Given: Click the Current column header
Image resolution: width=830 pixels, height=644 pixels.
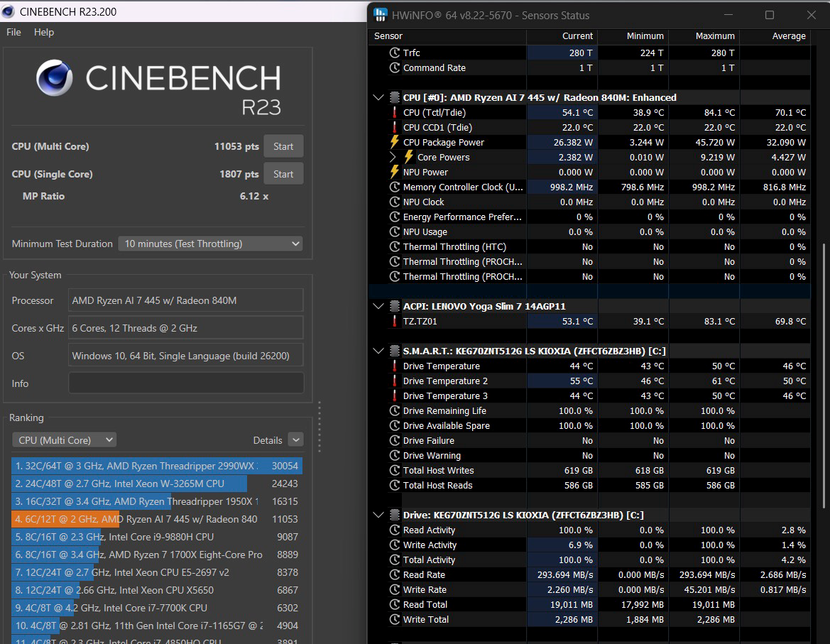Looking at the screenshot, I should tap(562, 36).
